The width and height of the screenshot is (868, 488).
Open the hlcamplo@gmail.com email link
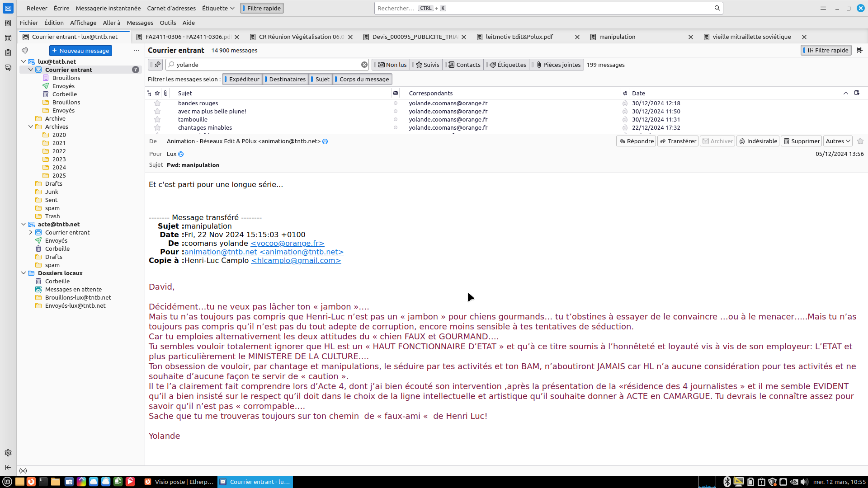296,260
